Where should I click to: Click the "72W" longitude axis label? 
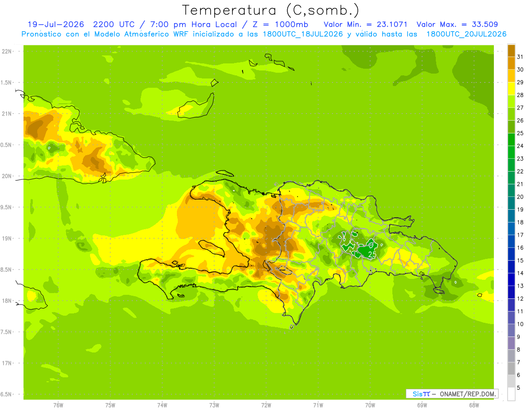click(x=266, y=405)
